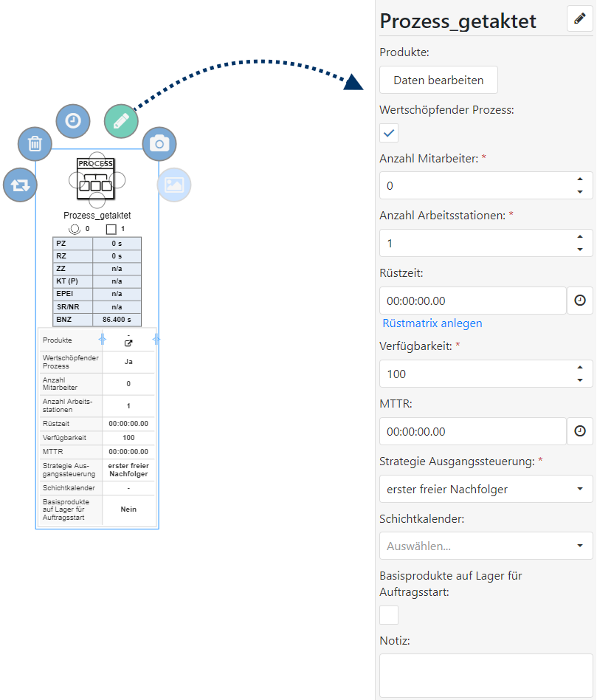
Task: Click PZ row value 0 s
Action: [x=117, y=244]
